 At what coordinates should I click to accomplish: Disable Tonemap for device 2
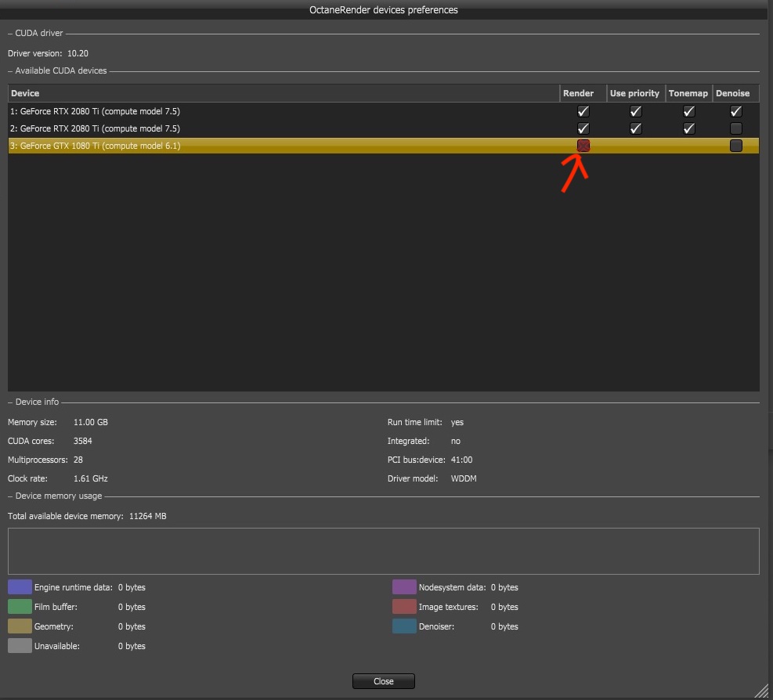[688, 128]
